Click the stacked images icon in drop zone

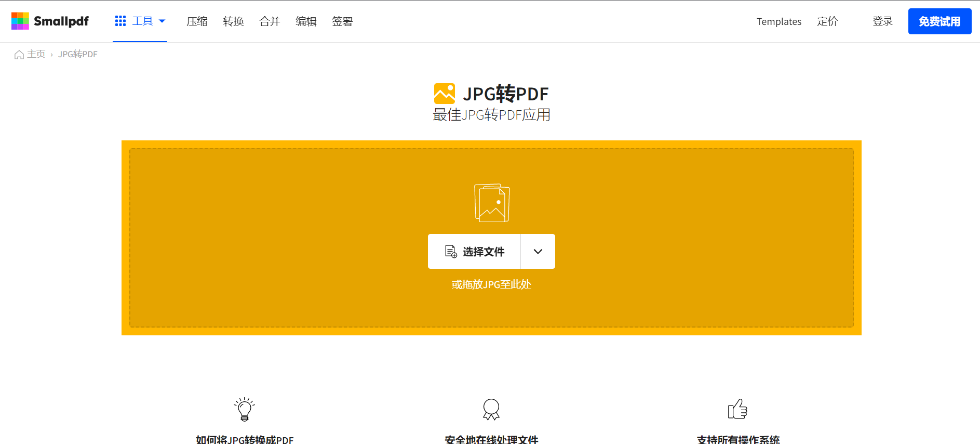(x=492, y=203)
